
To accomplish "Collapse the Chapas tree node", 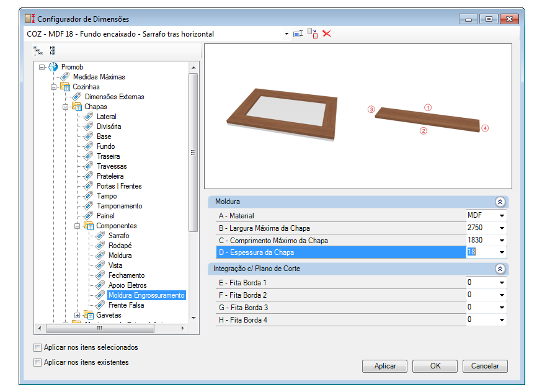I will [66, 107].
